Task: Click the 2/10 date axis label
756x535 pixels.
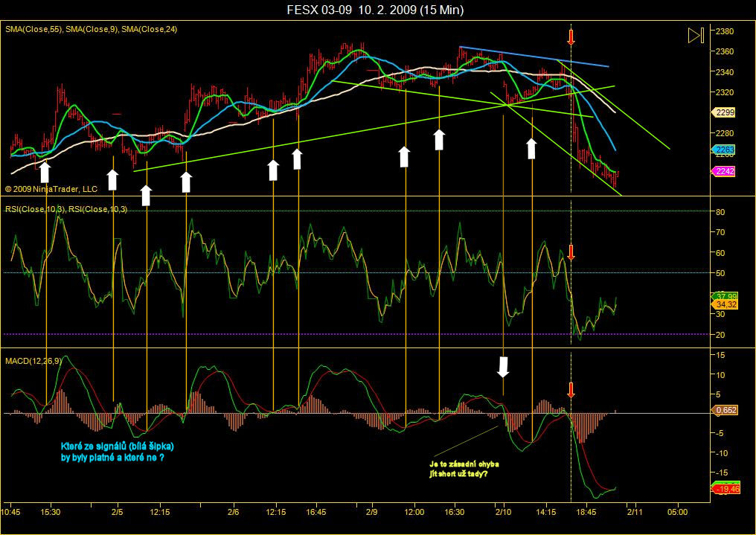Action: tap(503, 512)
